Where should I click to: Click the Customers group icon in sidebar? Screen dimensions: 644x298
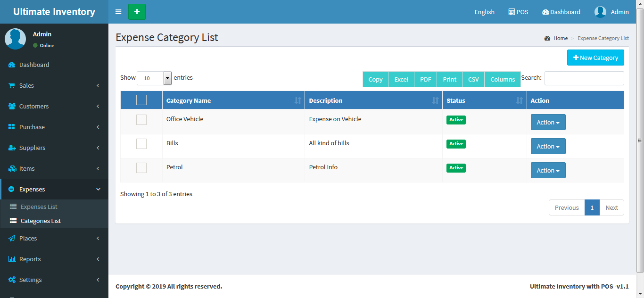(x=12, y=107)
